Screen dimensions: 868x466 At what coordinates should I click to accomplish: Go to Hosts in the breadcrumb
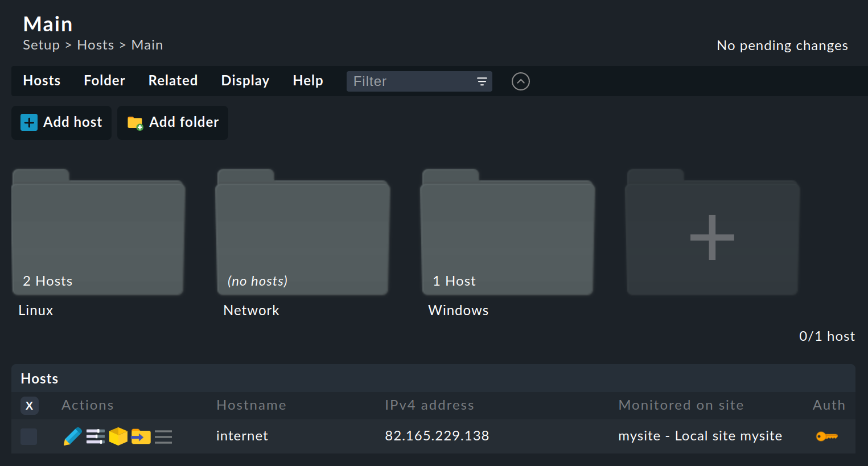tap(96, 45)
